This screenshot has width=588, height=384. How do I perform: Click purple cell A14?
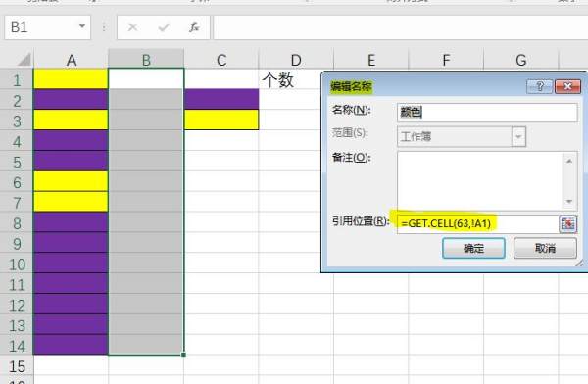coord(71,345)
